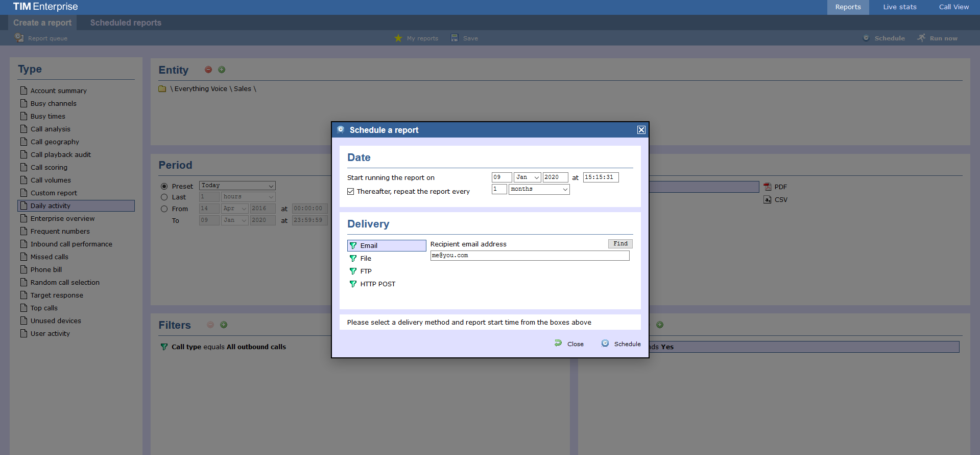980x455 pixels.
Task: Open the Reports tab
Action: [x=848, y=7]
